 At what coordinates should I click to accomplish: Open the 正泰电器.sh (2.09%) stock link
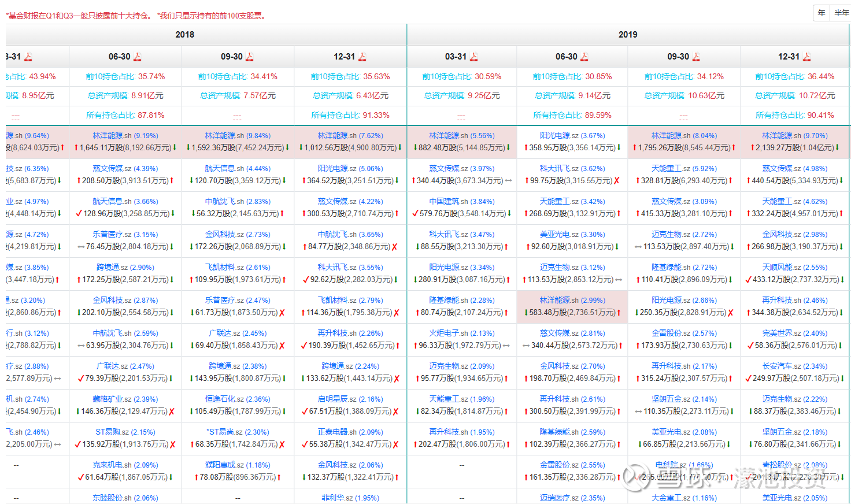click(350, 432)
